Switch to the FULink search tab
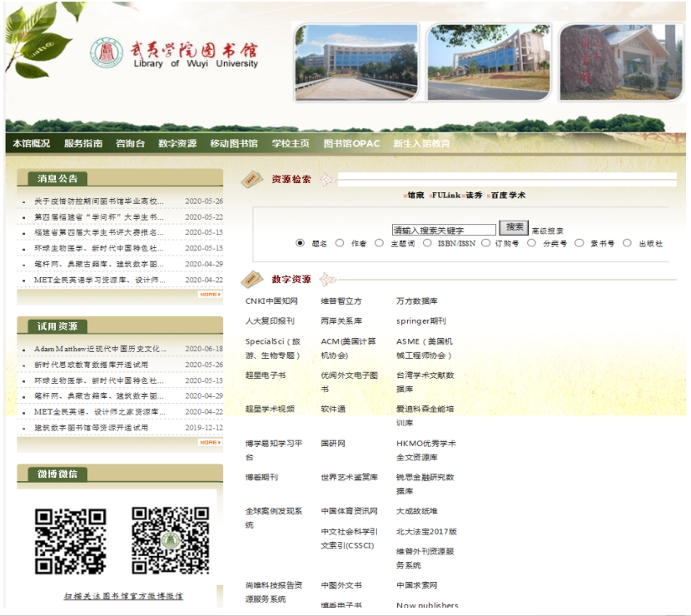691x616 pixels. click(445, 196)
